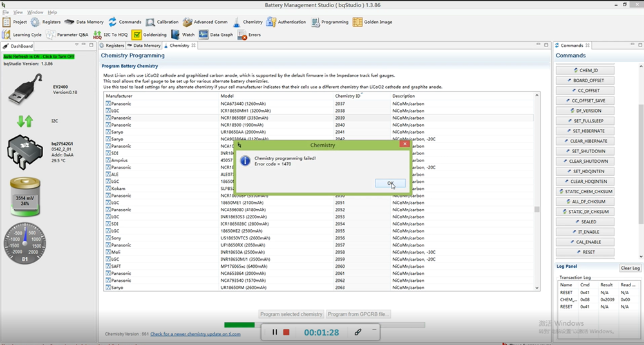Send CC_OFFSET_SAVE command
Screen dimensions: 644x345
point(585,100)
